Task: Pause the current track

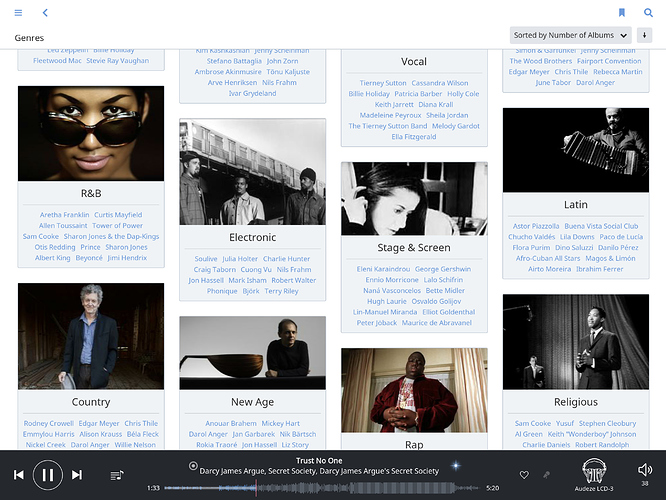Action: click(48, 475)
